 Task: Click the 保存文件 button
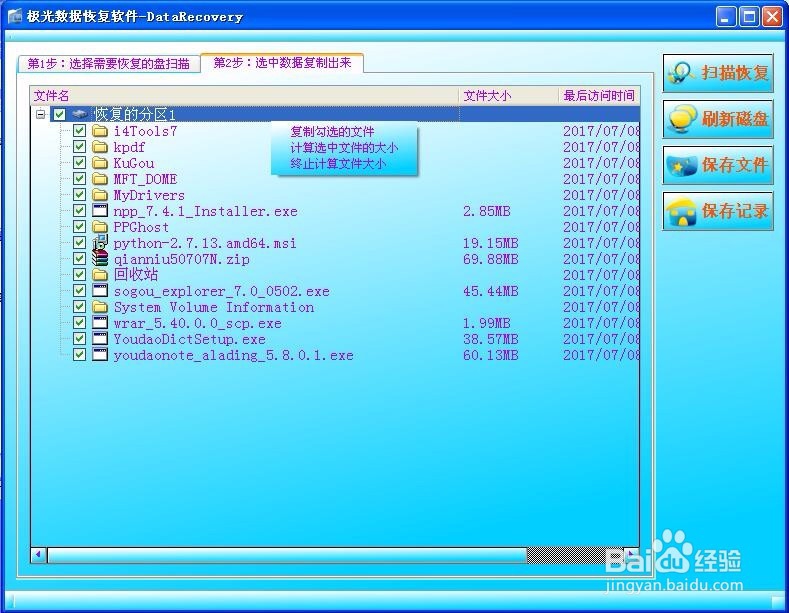tap(718, 165)
